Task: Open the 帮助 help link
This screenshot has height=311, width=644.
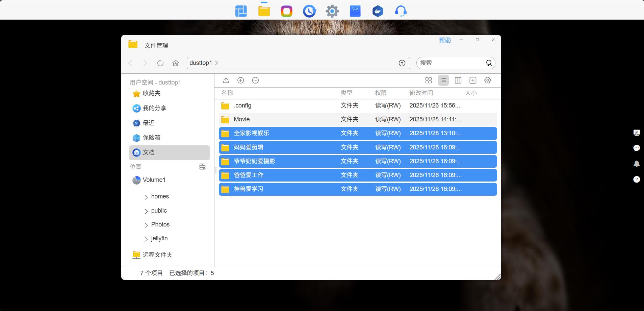Action: (x=445, y=40)
